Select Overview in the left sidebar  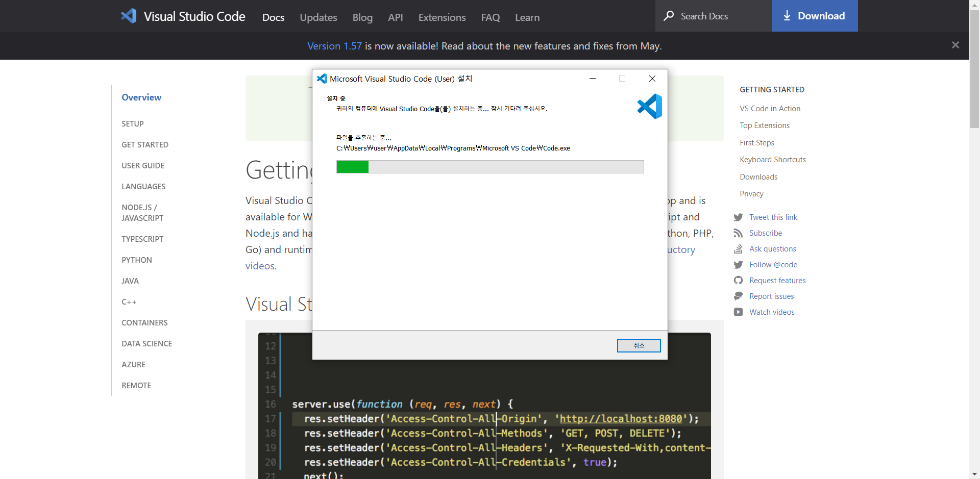[x=141, y=97]
